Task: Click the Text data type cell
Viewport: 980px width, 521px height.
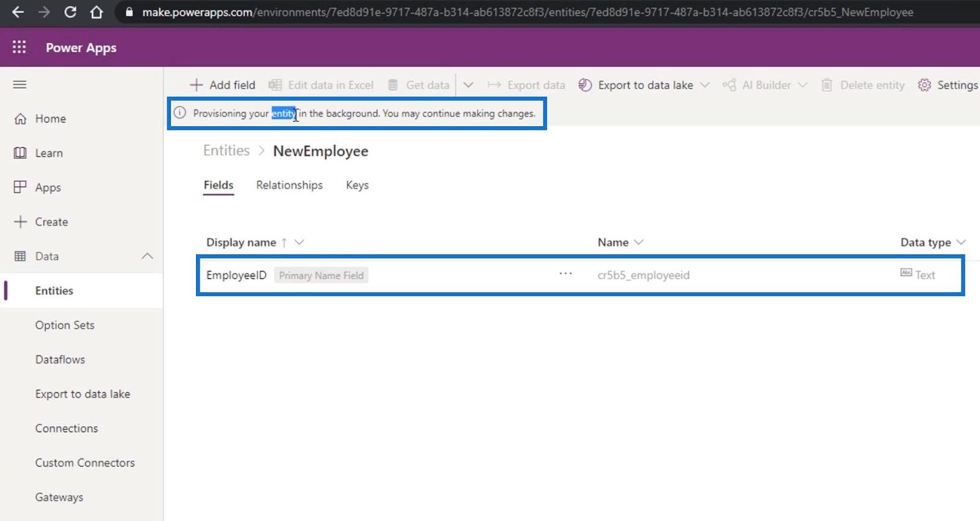Action: 918,275
